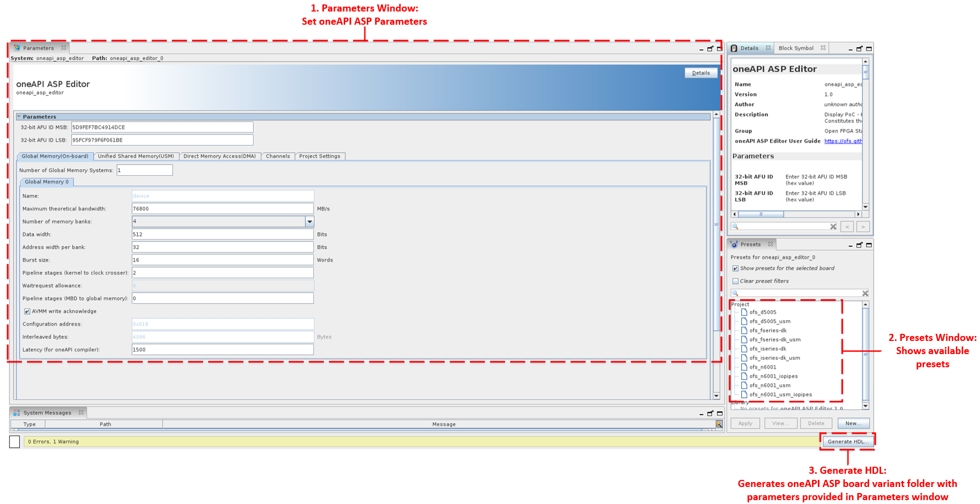Screen dimensions: 980x504
Task: Click the ofs_n6001 preset file icon
Action: 744,367
